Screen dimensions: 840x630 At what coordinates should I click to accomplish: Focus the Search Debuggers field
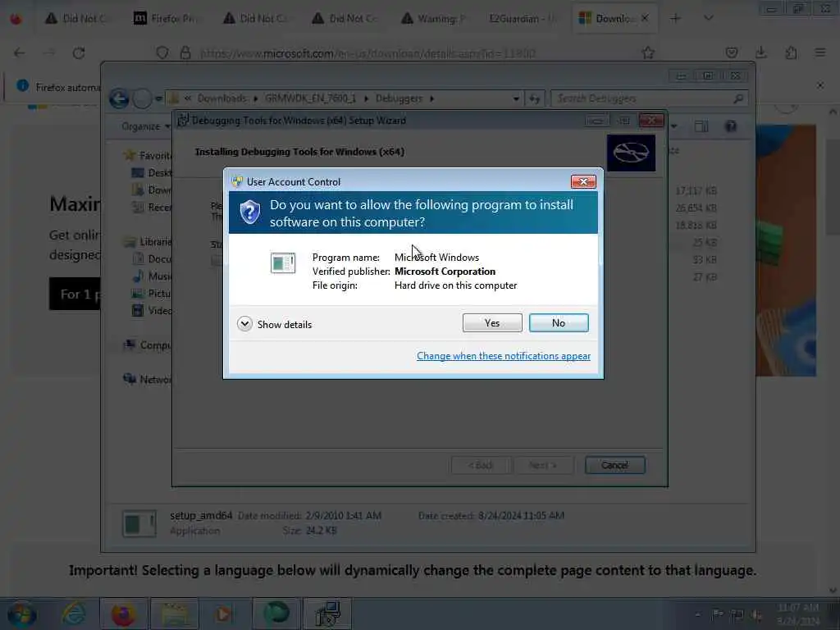tap(649, 98)
